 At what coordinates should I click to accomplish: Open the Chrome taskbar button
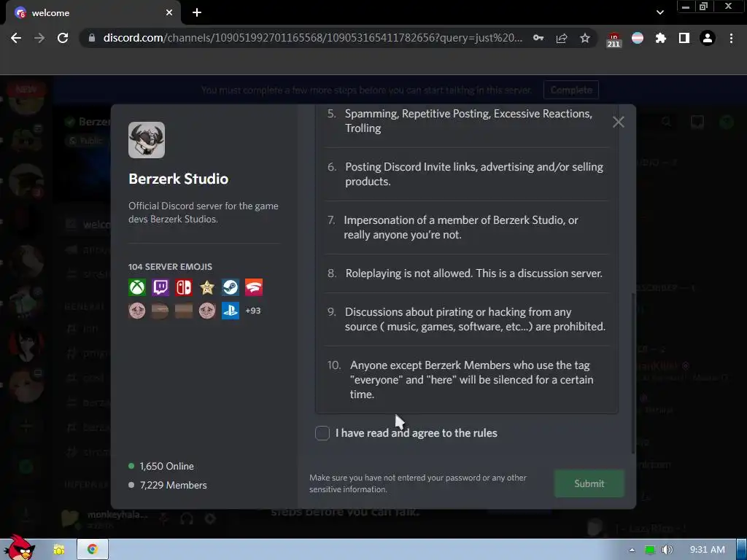[x=93, y=549]
